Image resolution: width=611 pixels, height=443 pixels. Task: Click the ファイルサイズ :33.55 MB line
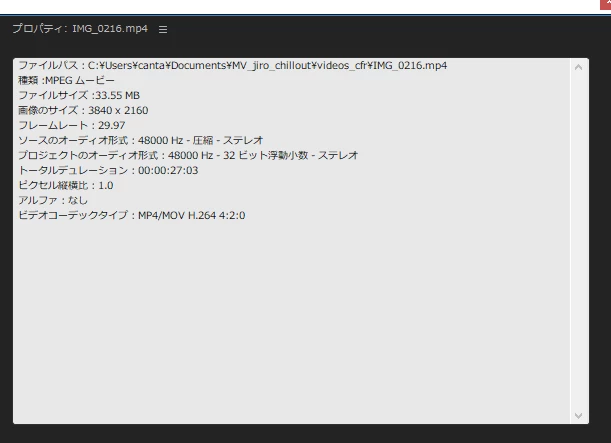79,95
